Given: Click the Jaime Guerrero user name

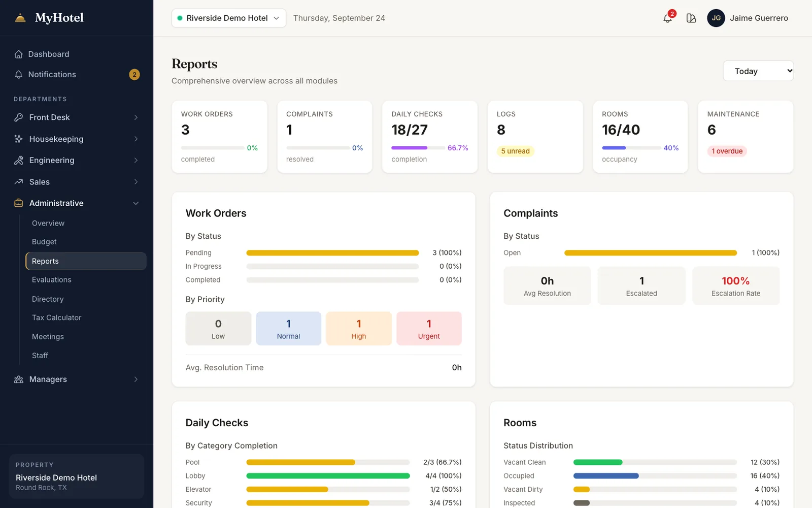Looking at the screenshot, I should coord(759,18).
